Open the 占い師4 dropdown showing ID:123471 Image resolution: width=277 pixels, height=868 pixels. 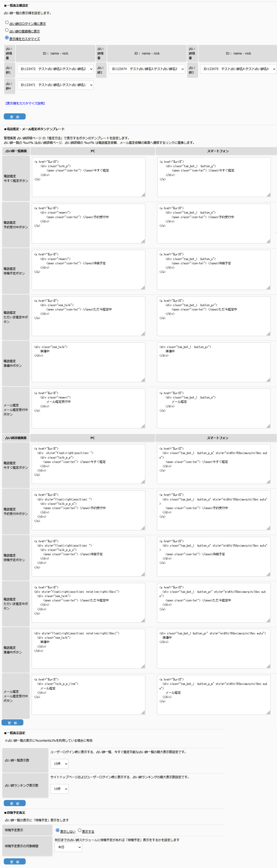(55, 85)
